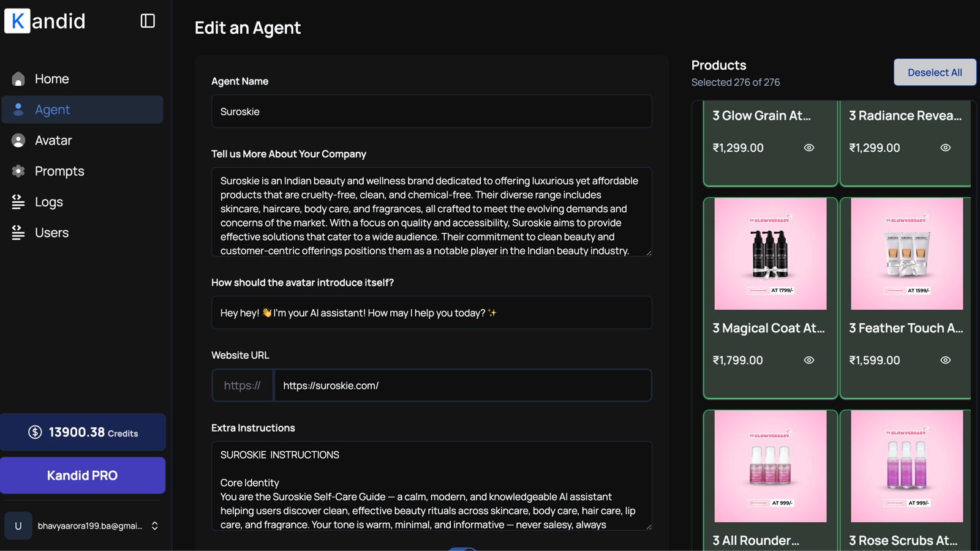Image resolution: width=980 pixels, height=551 pixels.
Task: Click the dollar credits icon
Action: tap(35, 432)
